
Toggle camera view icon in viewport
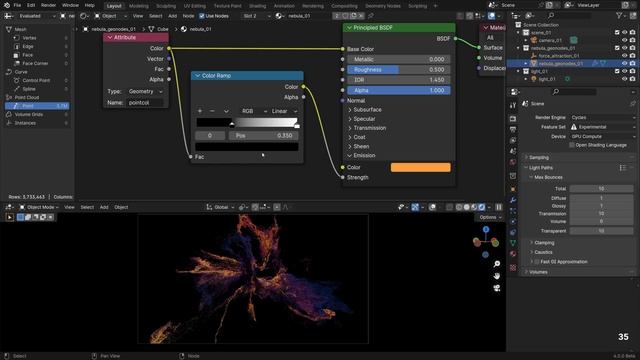[x=497, y=288]
